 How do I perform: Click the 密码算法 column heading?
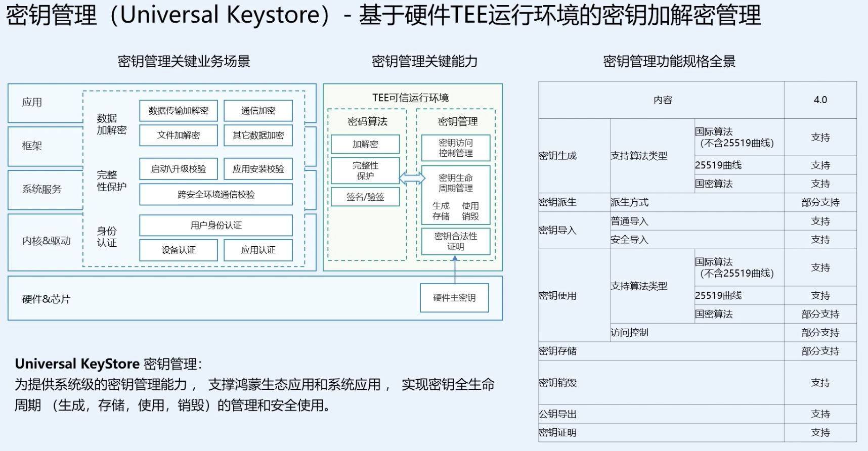[x=367, y=121]
